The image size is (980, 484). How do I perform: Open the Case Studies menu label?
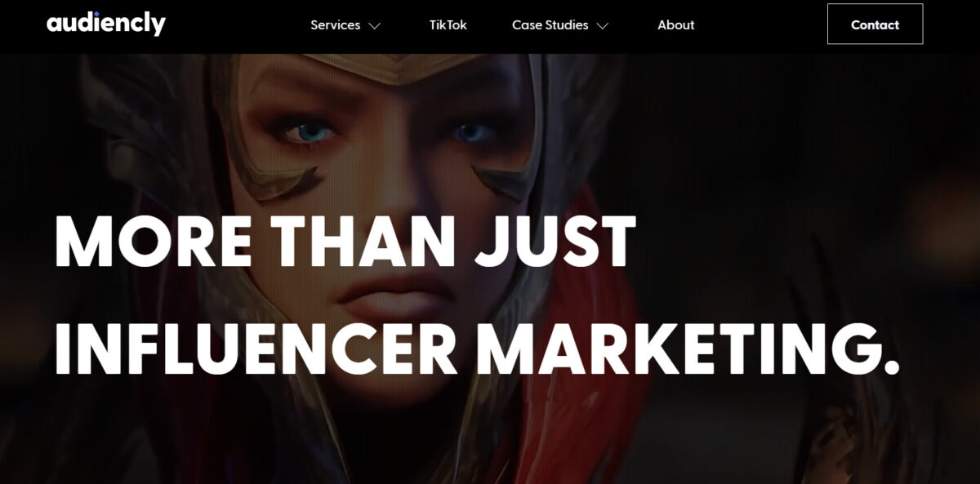point(550,25)
